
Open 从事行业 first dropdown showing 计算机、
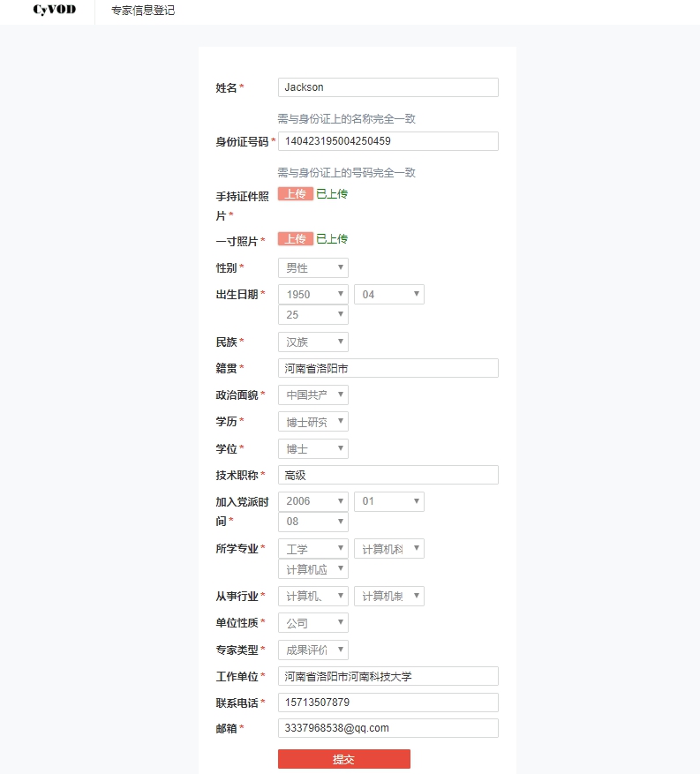pyautogui.click(x=313, y=597)
